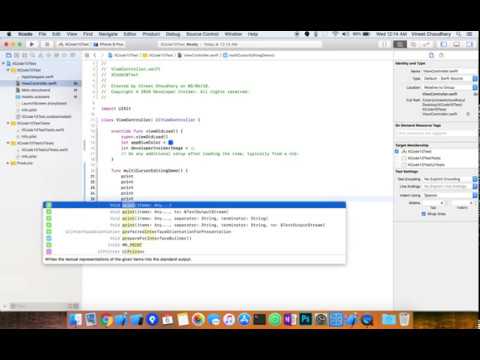Collapse the XCode10TestUITests group
The height and width of the screenshot is (360, 480).
click(8, 143)
